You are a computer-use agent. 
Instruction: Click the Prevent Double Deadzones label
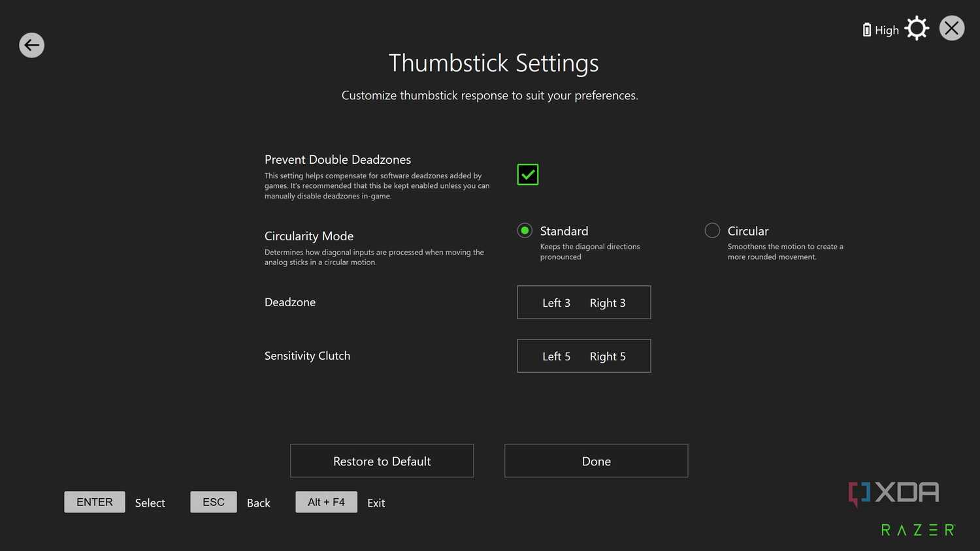pyautogui.click(x=338, y=159)
